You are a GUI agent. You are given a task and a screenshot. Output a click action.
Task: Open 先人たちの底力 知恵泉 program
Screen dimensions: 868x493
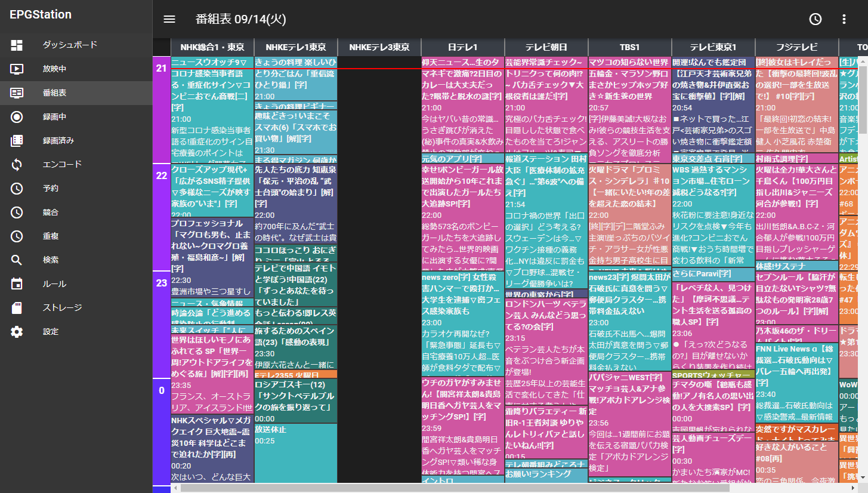coord(296,204)
